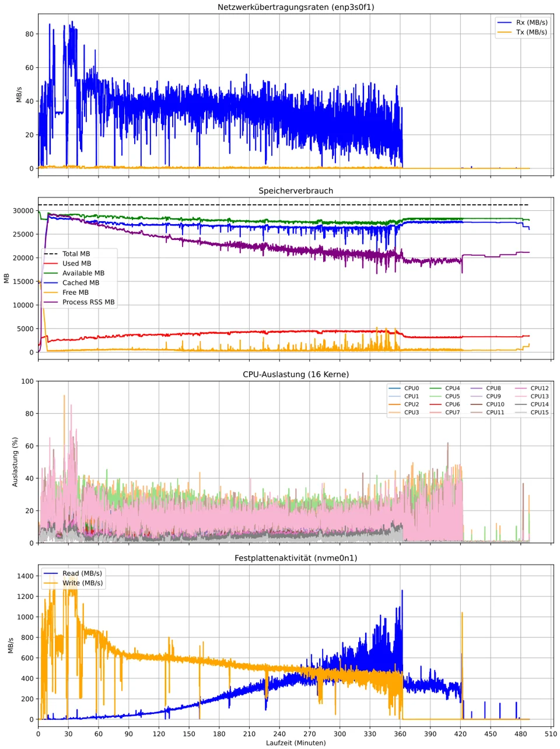Select the "25000" memory axis tick label

click(x=23, y=235)
